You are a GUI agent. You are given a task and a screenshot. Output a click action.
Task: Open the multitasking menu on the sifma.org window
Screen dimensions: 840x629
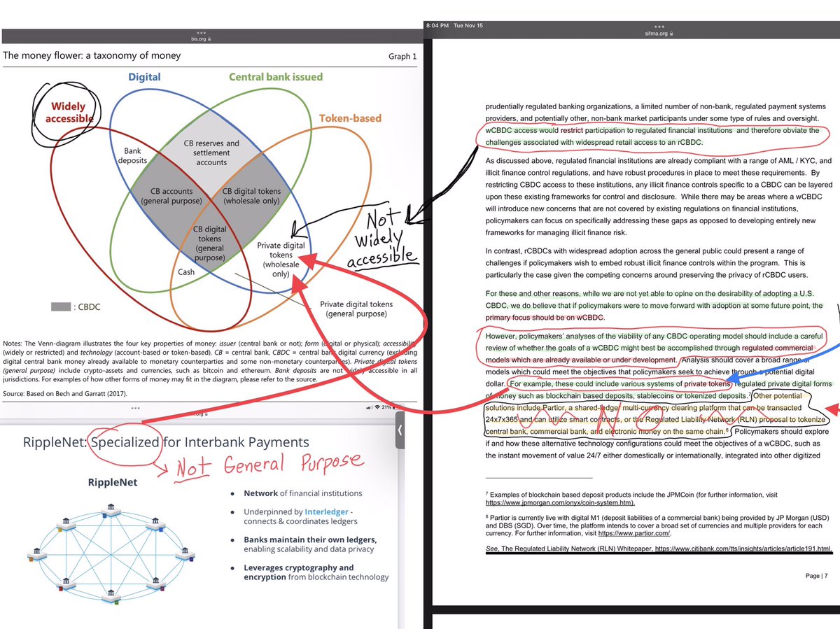(x=658, y=25)
